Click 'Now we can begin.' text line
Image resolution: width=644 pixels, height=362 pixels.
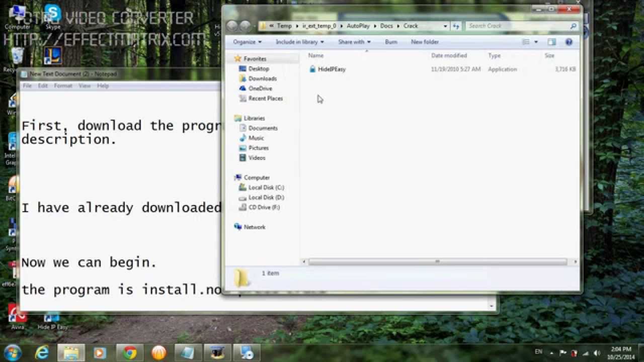point(89,262)
